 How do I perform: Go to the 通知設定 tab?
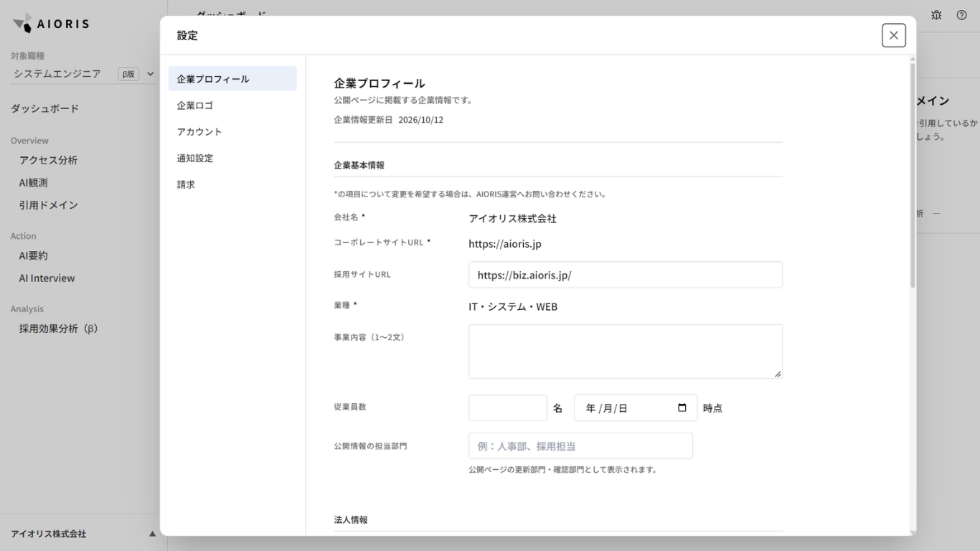[232, 158]
